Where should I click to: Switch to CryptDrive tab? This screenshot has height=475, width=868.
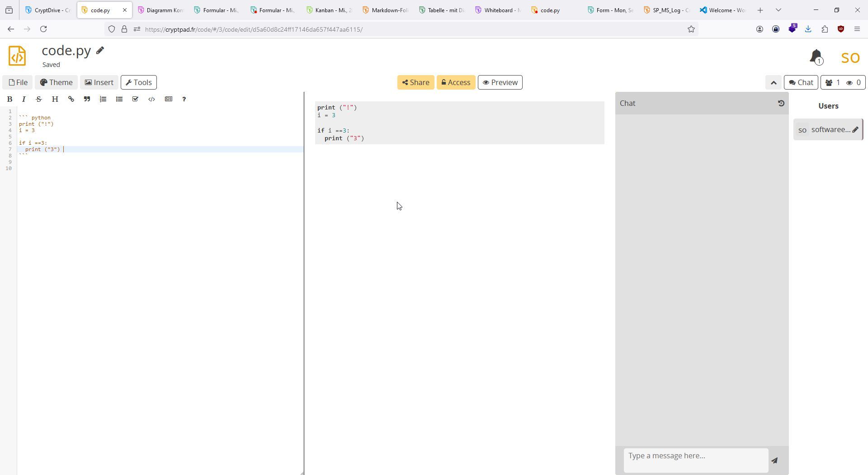click(x=48, y=10)
